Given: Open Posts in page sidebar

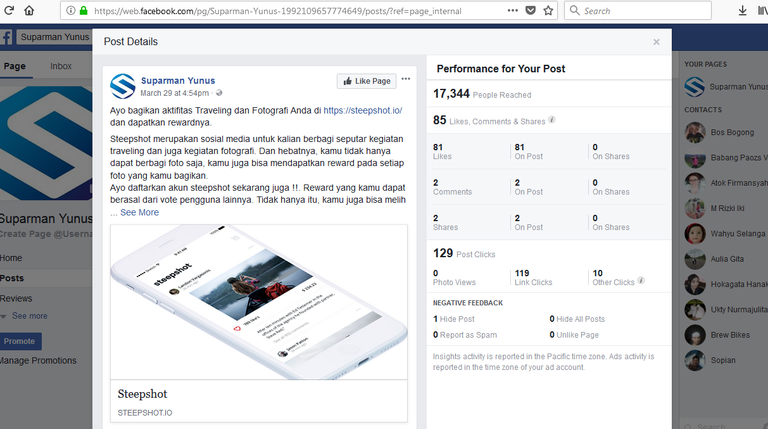Looking at the screenshot, I should tap(12, 278).
